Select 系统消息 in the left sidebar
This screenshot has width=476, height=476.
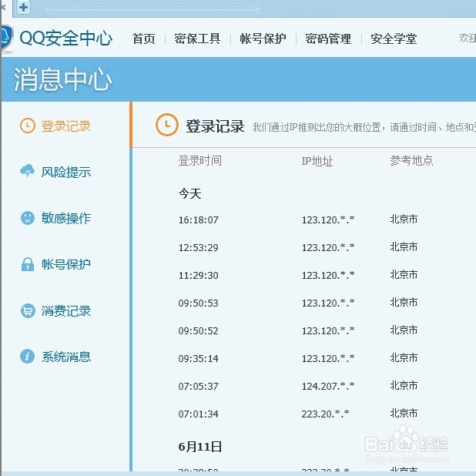[x=66, y=357]
